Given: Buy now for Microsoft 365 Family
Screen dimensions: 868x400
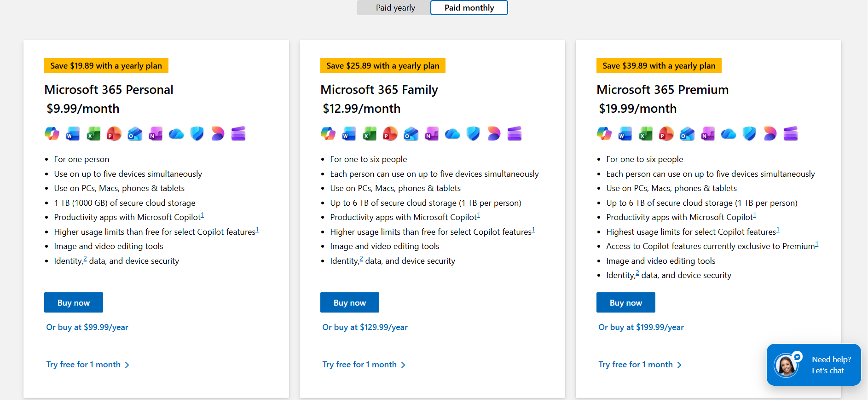Looking at the screenshot, I should click(x=350, y=302).
